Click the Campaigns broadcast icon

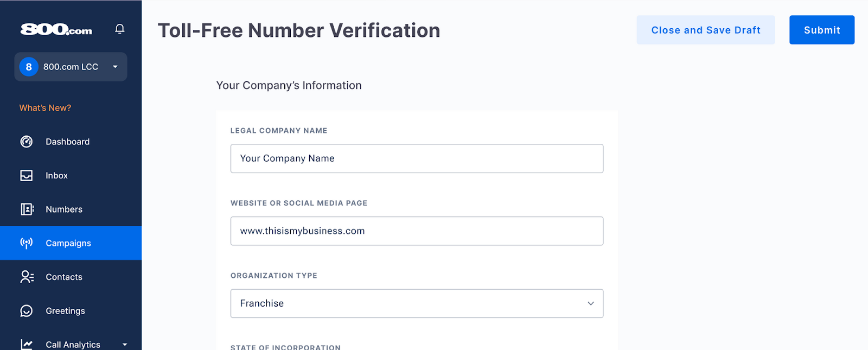(27, 243)
